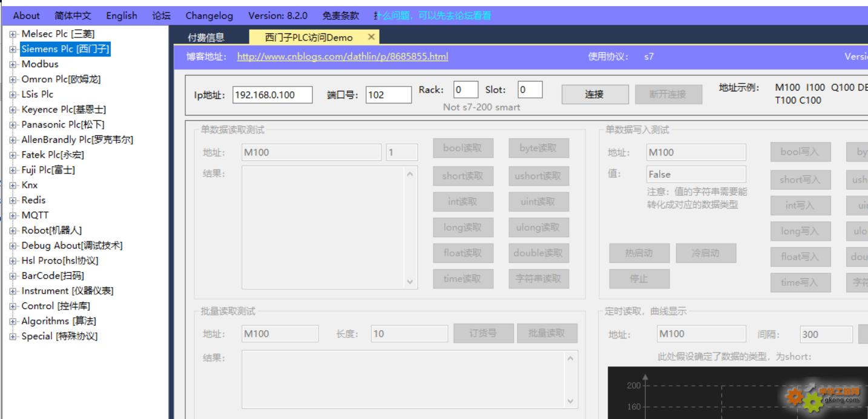Click the byte读取 button
The image size is (868, 419).
point(539,148)
